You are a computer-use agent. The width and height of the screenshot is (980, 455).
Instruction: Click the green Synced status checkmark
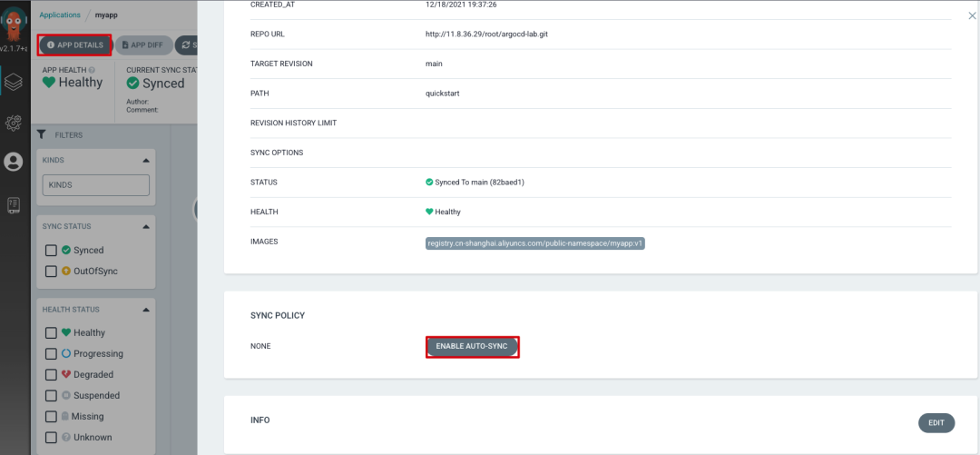(132, 84)
